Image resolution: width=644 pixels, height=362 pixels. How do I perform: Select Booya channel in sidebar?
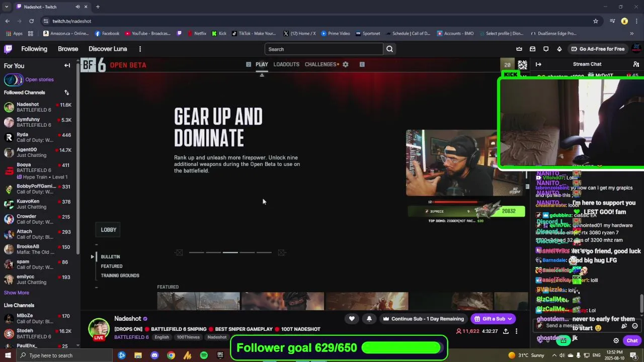point(39,170)
